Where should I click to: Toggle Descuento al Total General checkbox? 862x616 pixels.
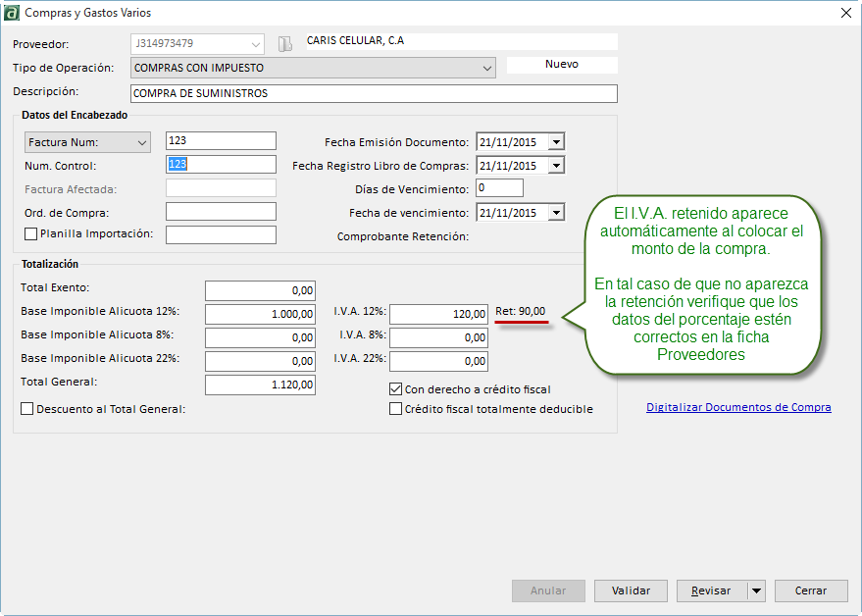coord(27,409)
